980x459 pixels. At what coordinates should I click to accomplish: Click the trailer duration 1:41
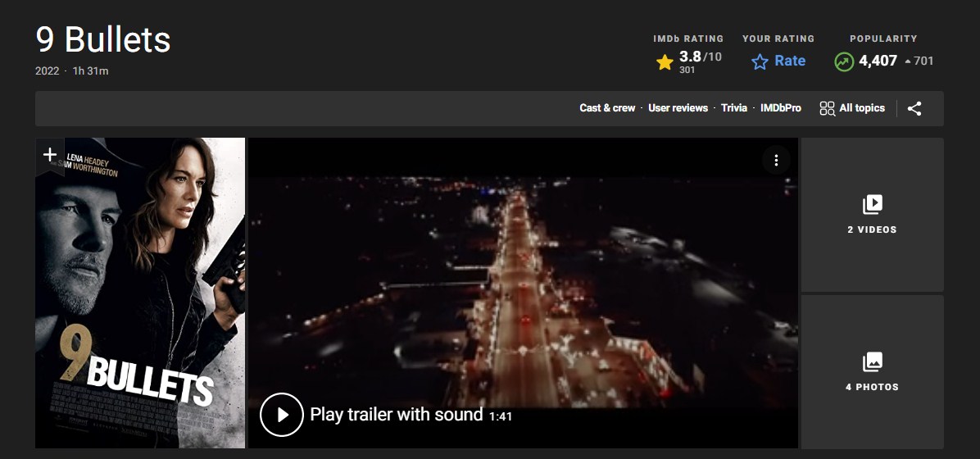pyautogui.click(x=501, y=416)
